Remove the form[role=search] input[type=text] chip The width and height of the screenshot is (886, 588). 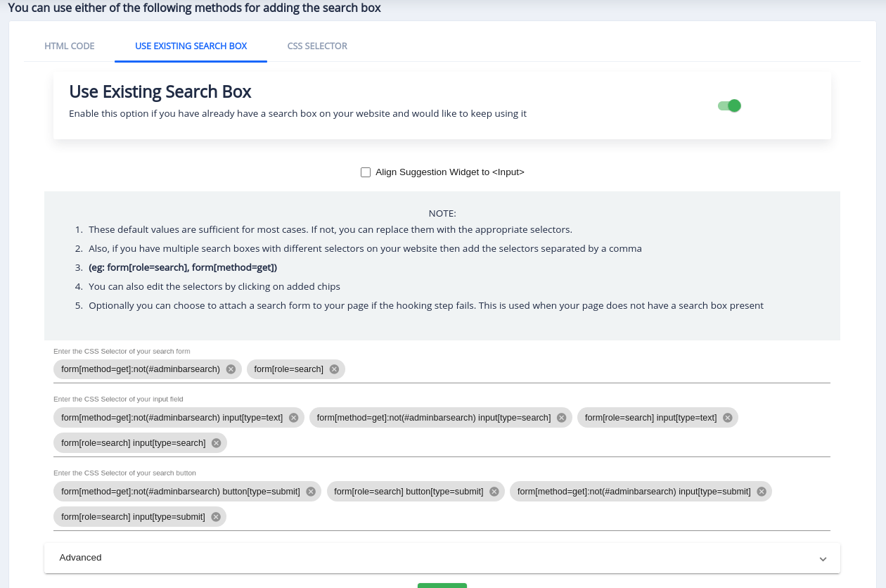pos(729,417)
